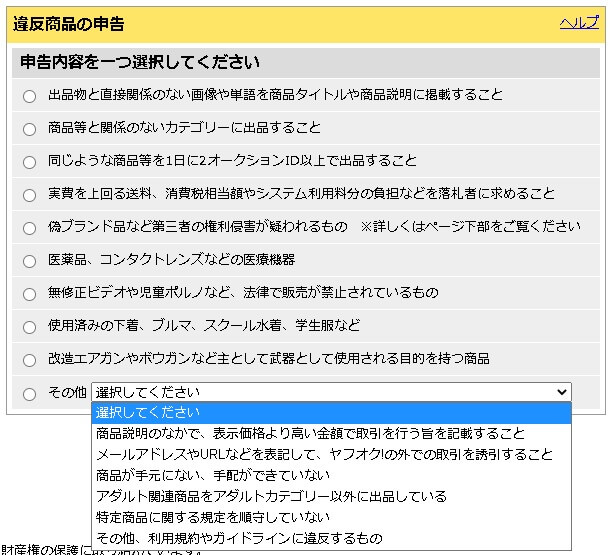The image size is (611, 555).
Task: Select radio for legally prohibited videos
Action: (29, 294)
